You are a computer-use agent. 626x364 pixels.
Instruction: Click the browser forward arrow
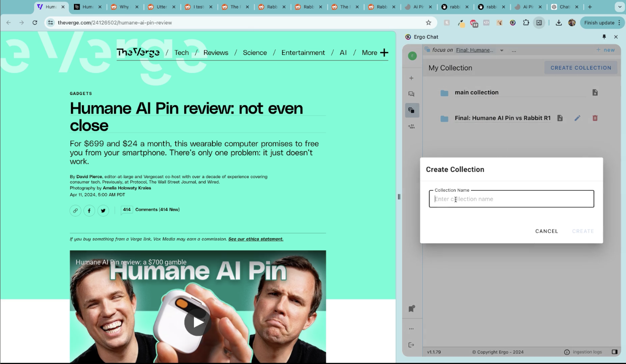pos(22,22)
